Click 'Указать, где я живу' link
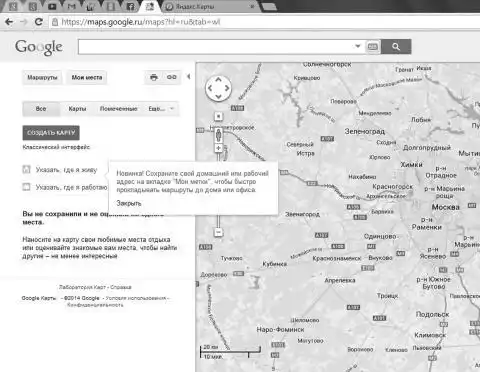Image resolution: width=480 pixels, height=372 pixels. click(66, 170)
